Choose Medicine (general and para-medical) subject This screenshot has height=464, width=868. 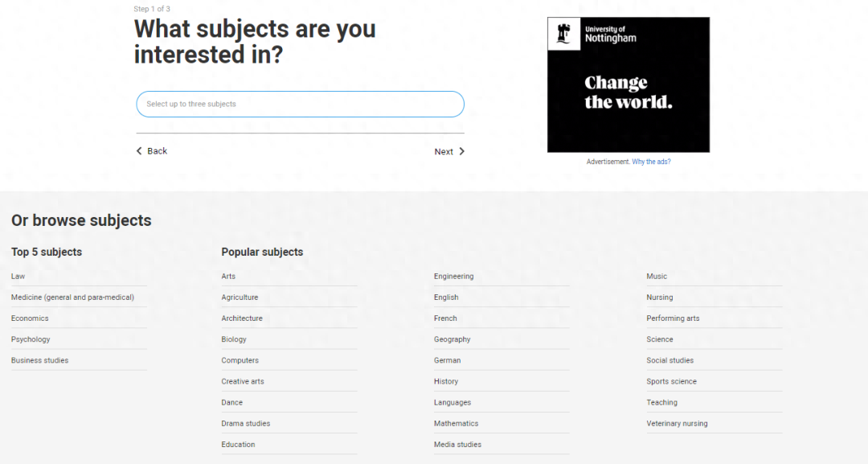pos(72,298)
